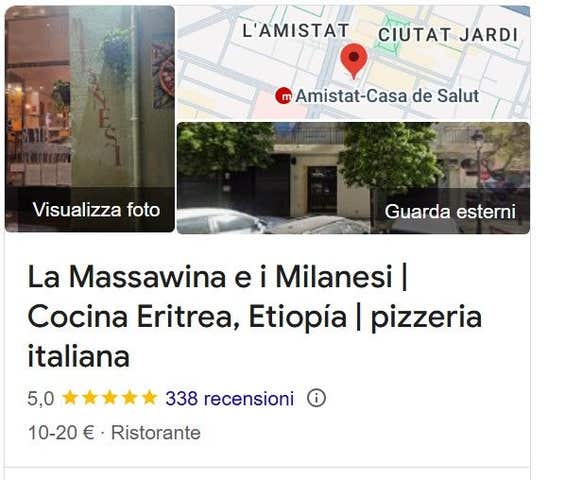This screenshot has width=565, height=480.
Task: Click the CIUTAT JARDI neighborhood label
Action: click(448, 35)
